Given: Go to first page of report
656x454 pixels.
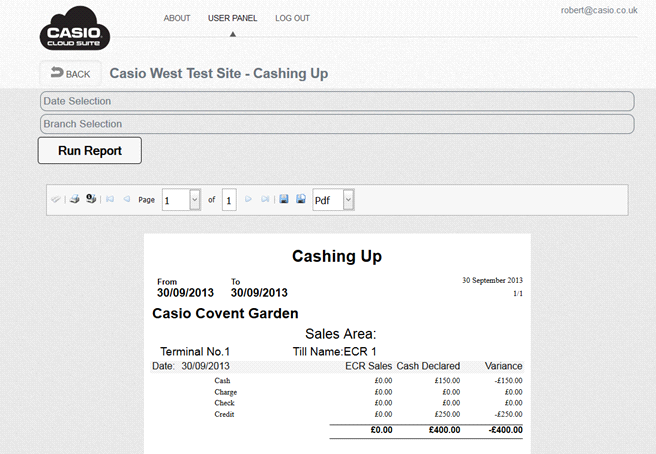Looking at the screenshot, I should click(110, 199).
